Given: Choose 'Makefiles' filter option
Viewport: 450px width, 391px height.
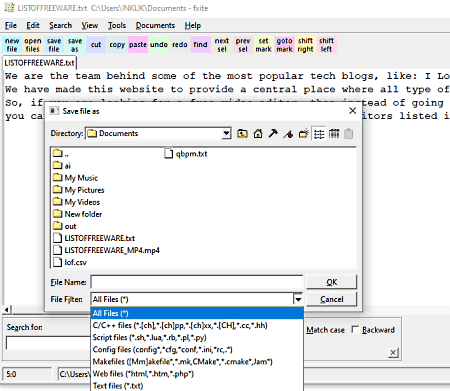Looking at the screenshot, I should click(197, 362).
